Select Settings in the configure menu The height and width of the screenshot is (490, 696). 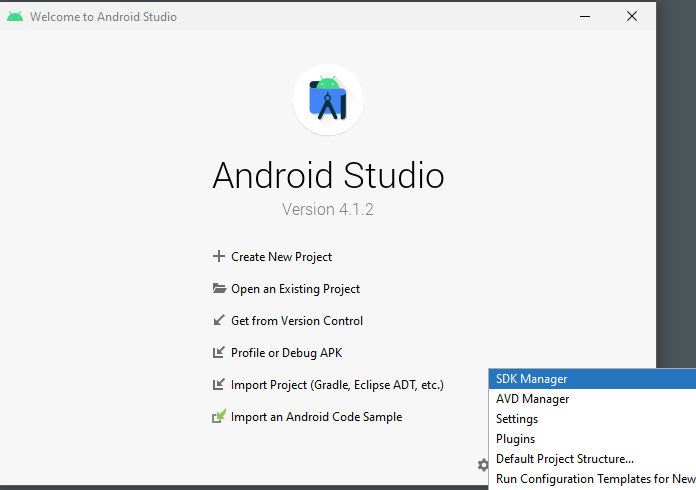click(x=592, y=419)
